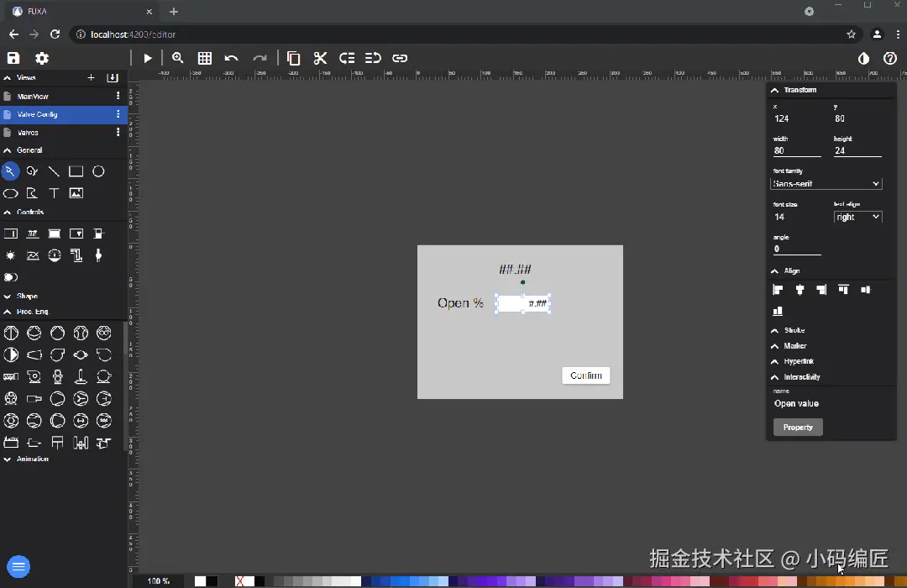Pick the white color swatch in the palette
This screenshot has width=907, height=588.
coord(200,581)
